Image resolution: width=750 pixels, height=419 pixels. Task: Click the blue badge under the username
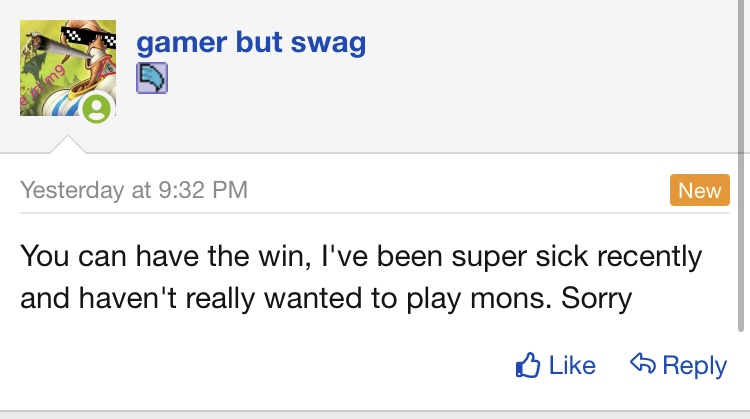coord(152,78)
